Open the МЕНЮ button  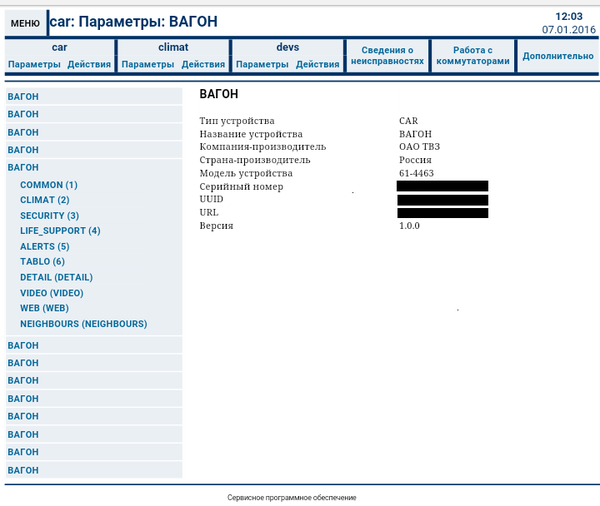click(25, 23)
